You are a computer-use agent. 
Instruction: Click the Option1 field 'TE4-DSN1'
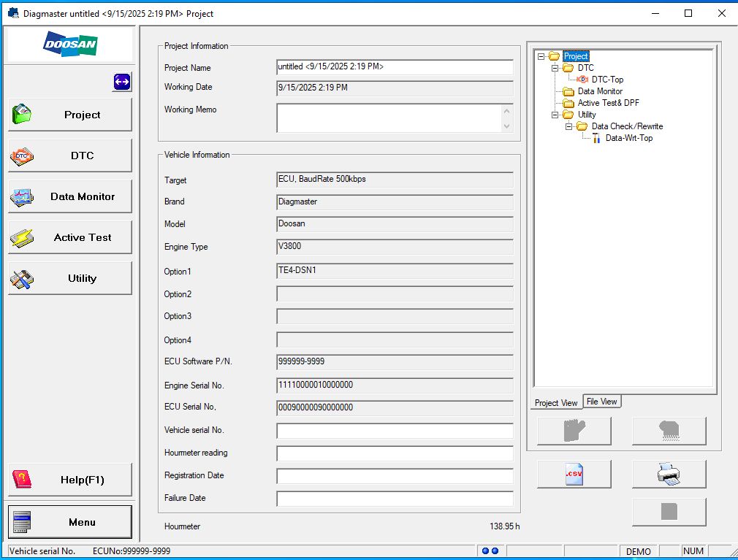[x=395, y=271]
